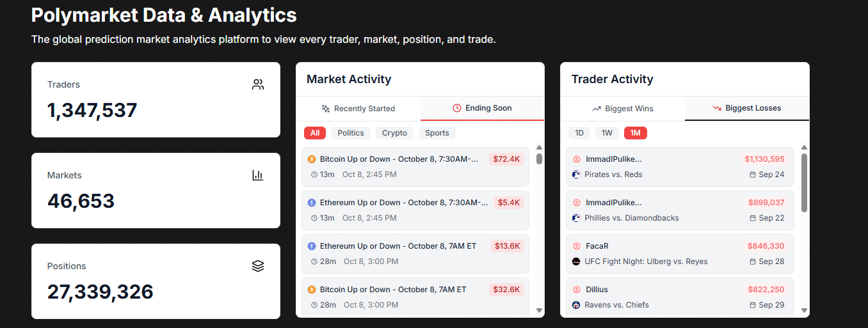Click the Traders people icon
This screenshot has height=328, width=868.
click(258, 84)
